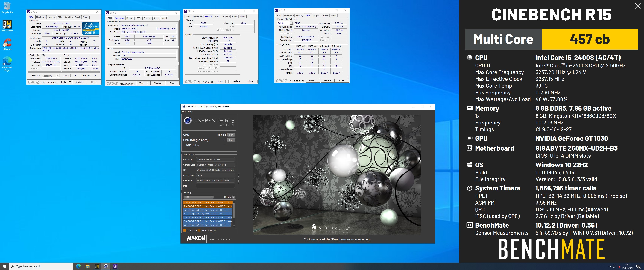Select About tab in CPU-Z SPD window
This screenshot has height=270, width=644.
point(333,16)
